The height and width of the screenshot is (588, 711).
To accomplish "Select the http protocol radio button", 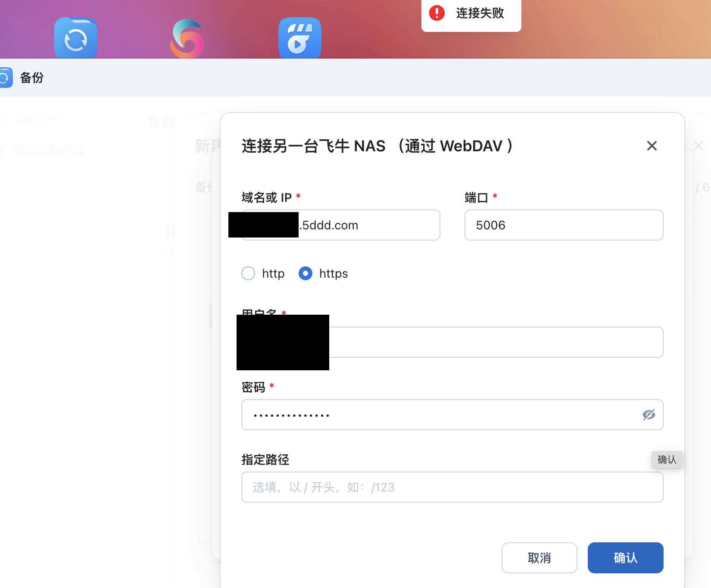I will pos(248,273).
